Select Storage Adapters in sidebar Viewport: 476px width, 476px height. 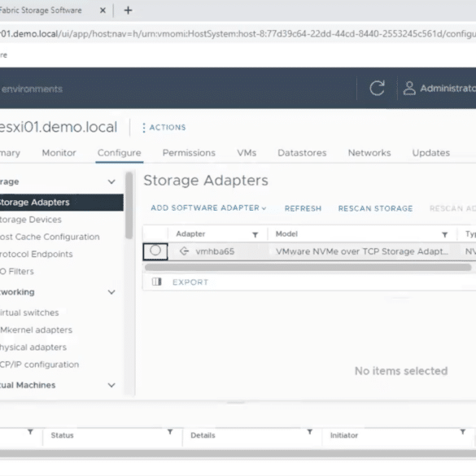(62, 202)
